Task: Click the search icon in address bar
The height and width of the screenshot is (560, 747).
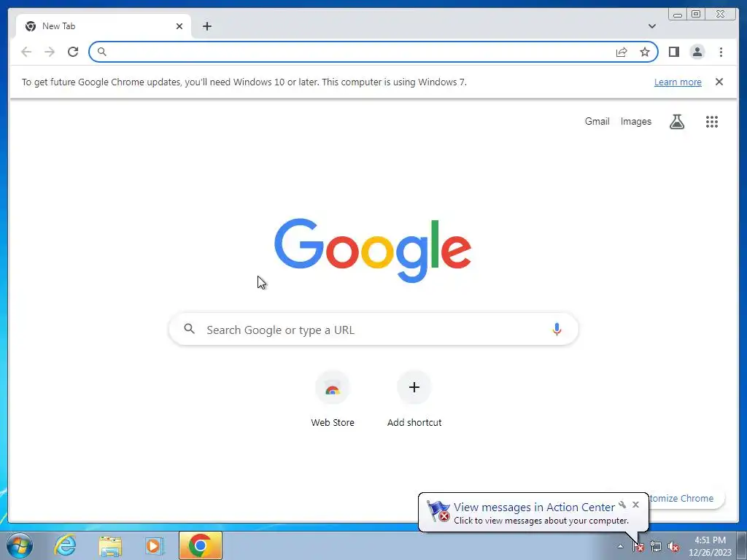Action: tap(101, 52)
